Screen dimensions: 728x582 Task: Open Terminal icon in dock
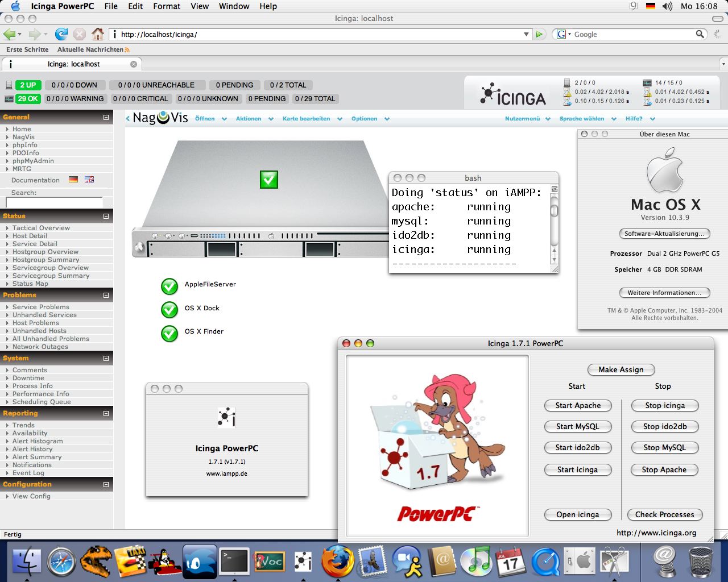click(235, 562)
